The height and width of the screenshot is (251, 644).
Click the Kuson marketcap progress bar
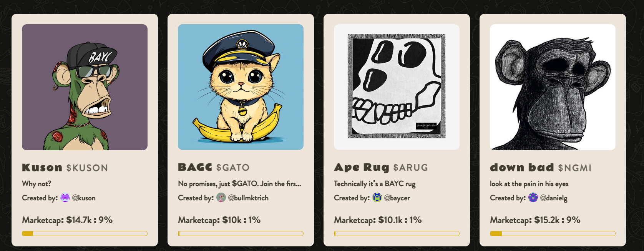tap(85, 233)
